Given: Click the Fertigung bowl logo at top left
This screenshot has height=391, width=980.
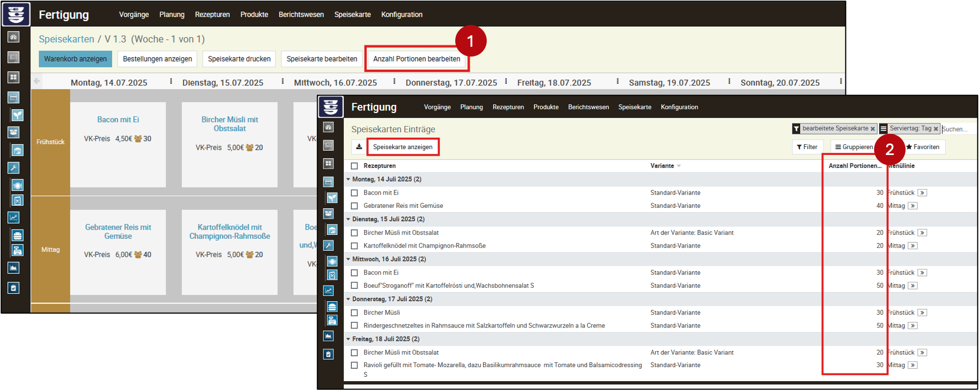Looking at the screenshot, I should [16, 14].
